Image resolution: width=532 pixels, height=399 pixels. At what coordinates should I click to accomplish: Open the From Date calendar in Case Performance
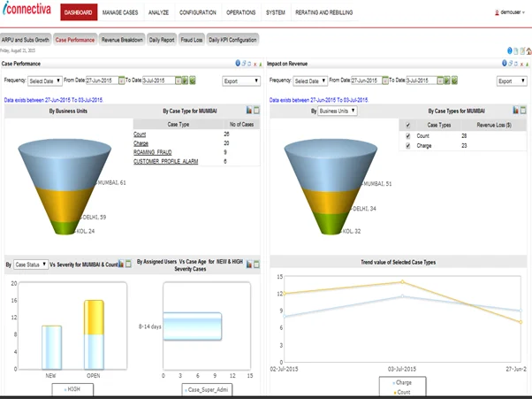point(121,81)
